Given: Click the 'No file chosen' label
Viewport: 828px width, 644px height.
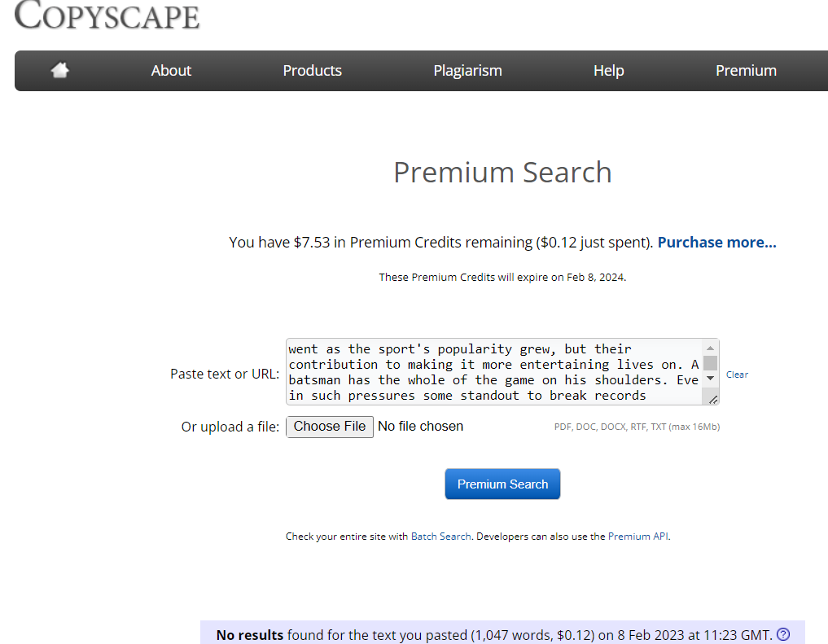Looking at the screenshot, I should tap(420, 426).
